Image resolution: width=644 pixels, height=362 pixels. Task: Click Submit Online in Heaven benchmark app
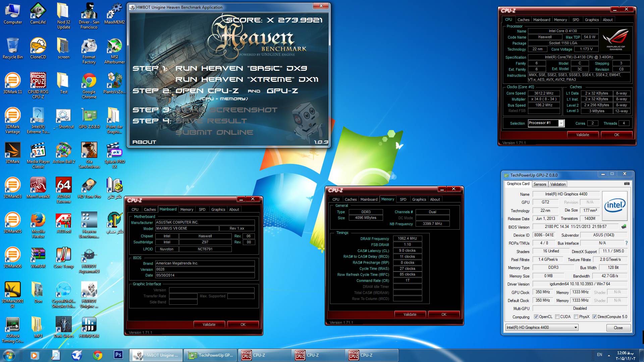tap(214, 132)
